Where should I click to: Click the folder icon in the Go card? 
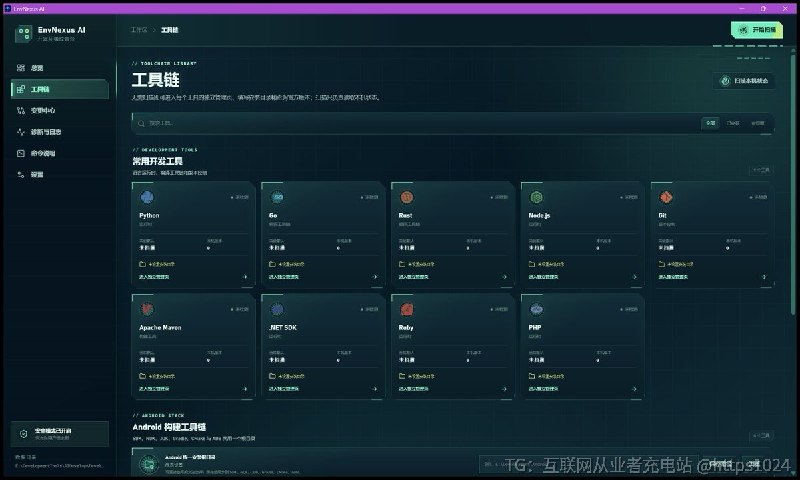[x=272, y=264]
